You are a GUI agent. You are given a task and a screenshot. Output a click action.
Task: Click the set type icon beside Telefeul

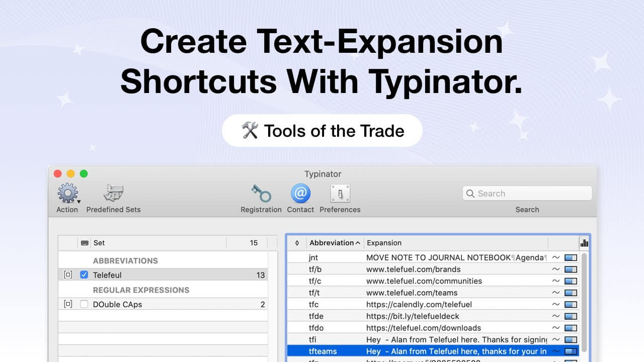point(68,275)
